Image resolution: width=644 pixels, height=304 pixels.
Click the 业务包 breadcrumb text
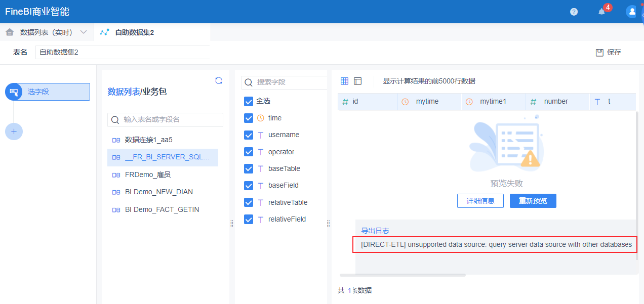click(154, 92)
